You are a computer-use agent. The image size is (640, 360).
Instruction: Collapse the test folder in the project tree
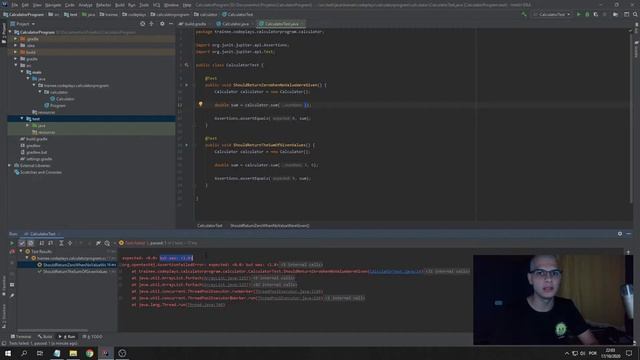click(x=22, y=118)
